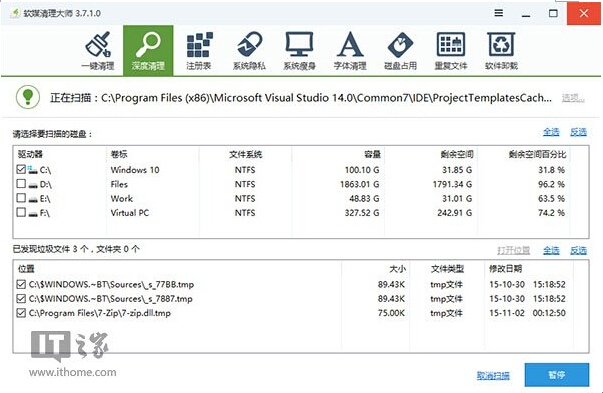Select the Work volume label
Screen dimensions: 603x393
coord(122,198)
